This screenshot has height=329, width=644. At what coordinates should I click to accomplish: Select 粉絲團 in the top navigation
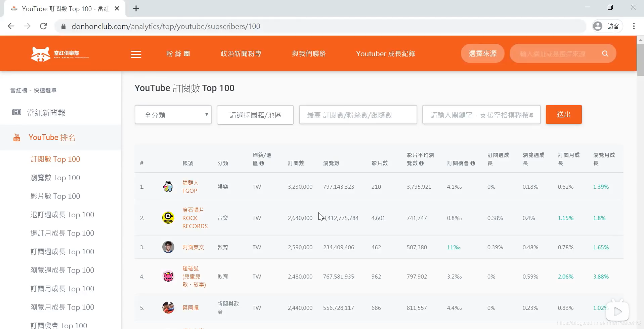pyautogui.click(x=178, y=53)
